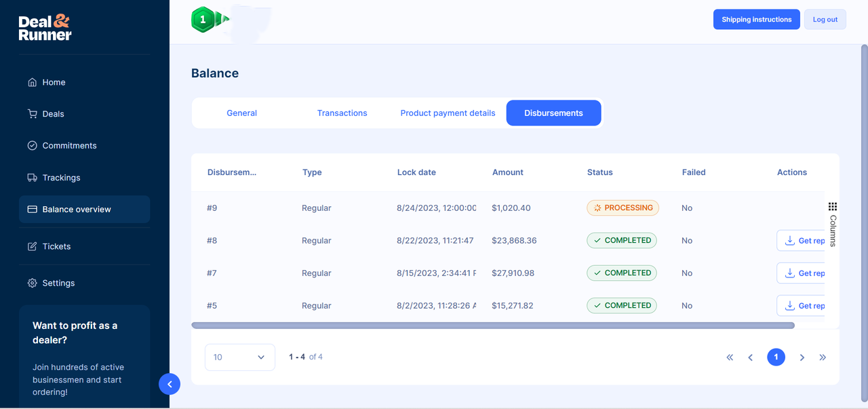This screenshot has width=868, height=409.
Task: Open Settings in the sidebar
Action: tap(84, 283)
